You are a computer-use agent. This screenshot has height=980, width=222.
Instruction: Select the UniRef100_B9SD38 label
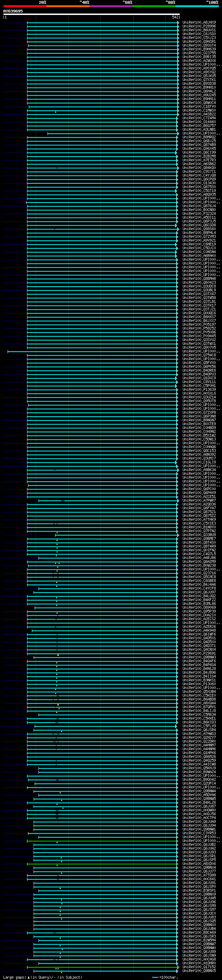pos(199,83)
